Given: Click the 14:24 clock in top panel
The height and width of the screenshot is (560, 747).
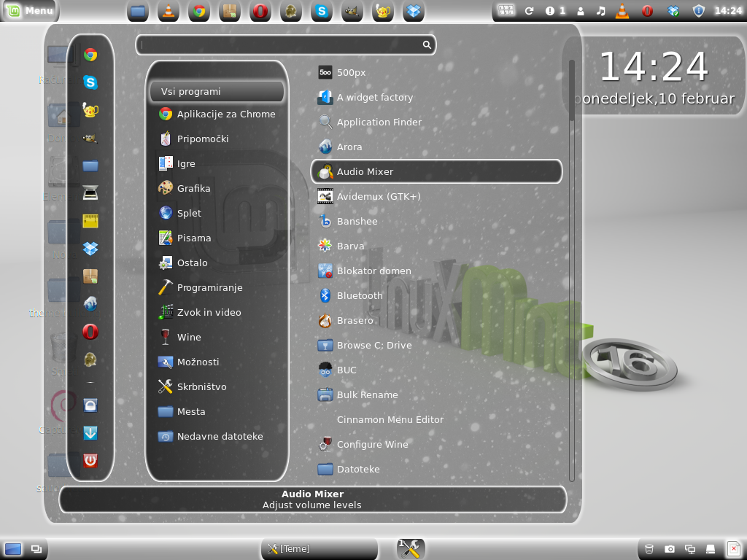Looking at the screenshot, I should [728, 10].
